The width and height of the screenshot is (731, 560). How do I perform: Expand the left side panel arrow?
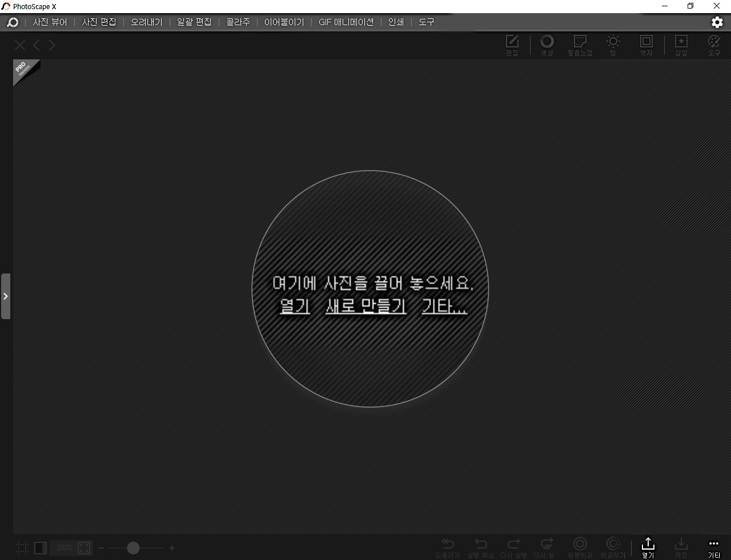tap(6, 296)
